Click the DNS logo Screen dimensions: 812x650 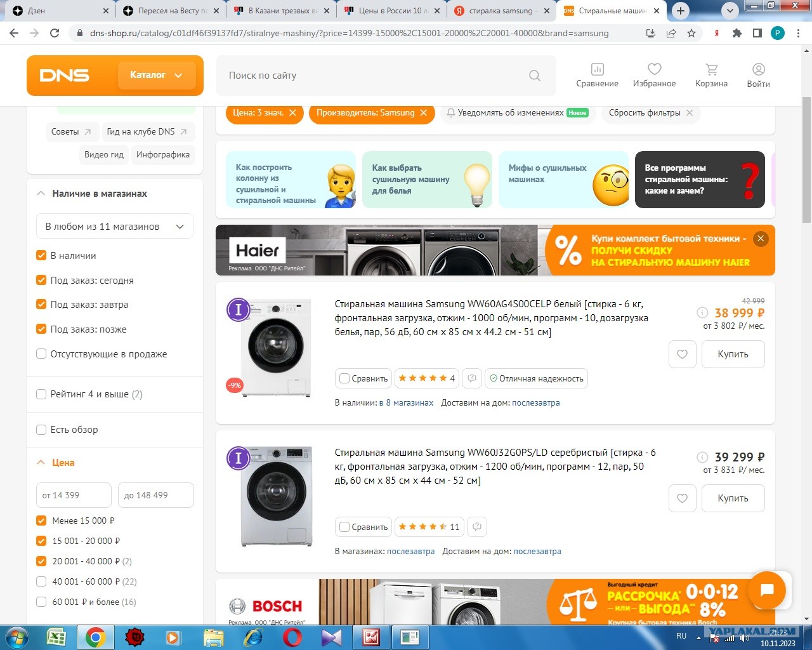(64, 76)
